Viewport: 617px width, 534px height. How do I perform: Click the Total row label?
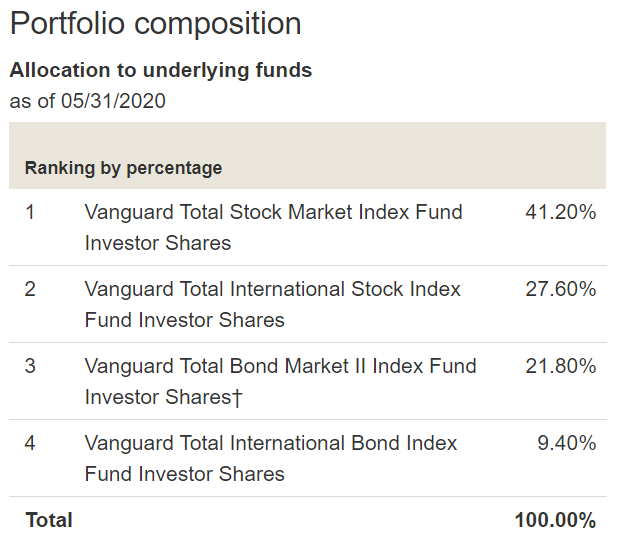click(x=48, y=520)
